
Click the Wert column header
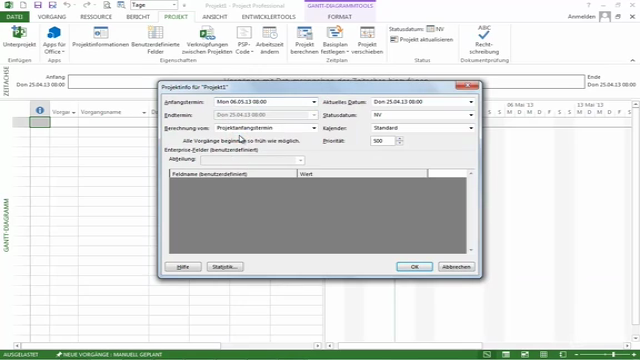tap(362, 174)
